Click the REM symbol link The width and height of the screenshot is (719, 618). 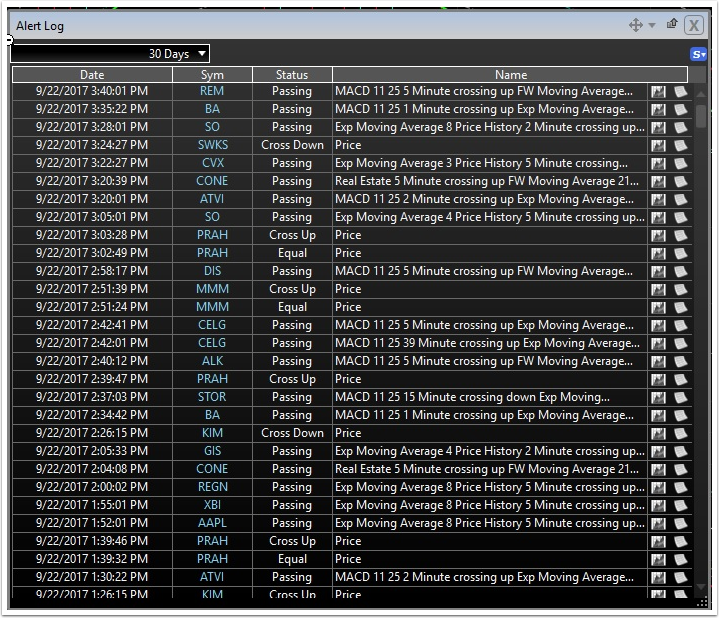click(212, 91)
